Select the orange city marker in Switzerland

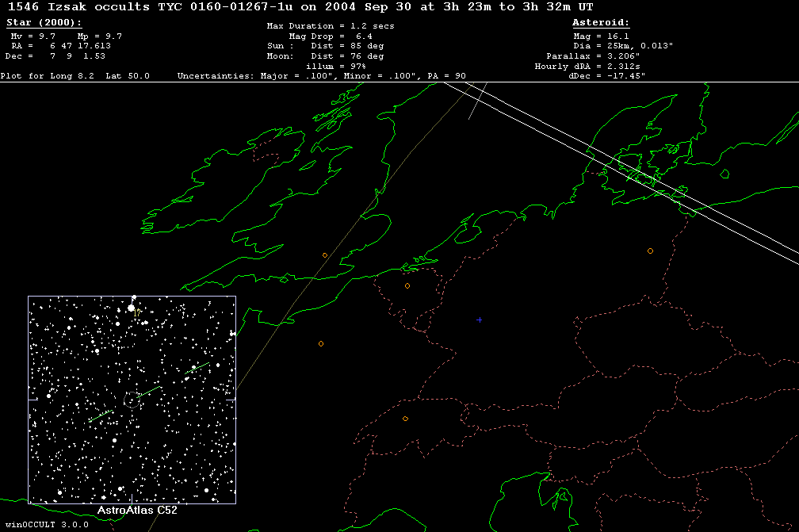coord(405,419)
